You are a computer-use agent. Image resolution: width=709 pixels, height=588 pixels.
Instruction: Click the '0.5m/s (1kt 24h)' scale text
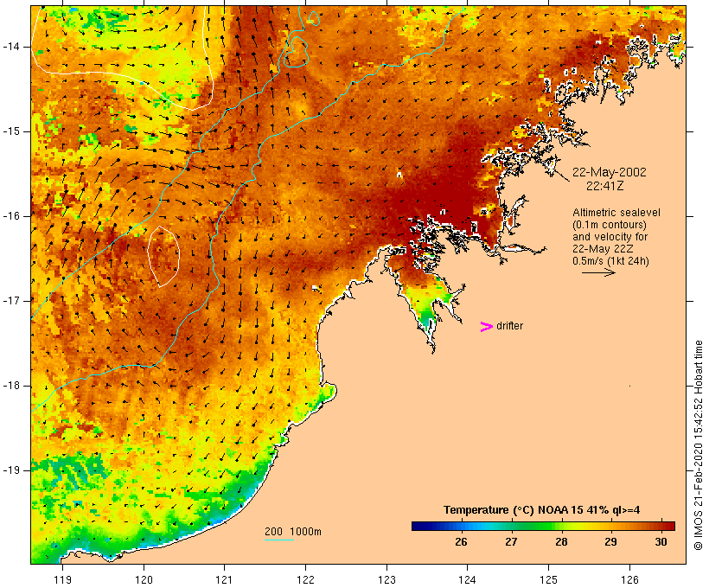pos(610,261)
